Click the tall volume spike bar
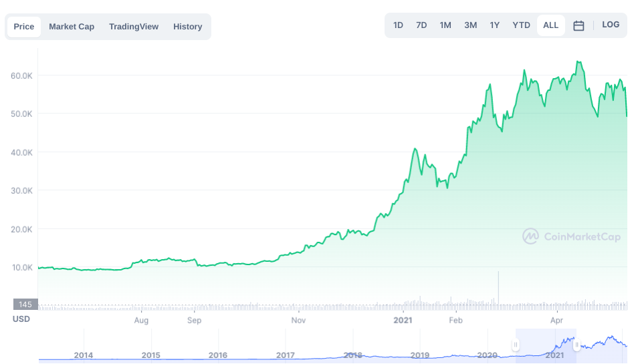The height and width of the screenshot is (364, 630). click(498, 290)
